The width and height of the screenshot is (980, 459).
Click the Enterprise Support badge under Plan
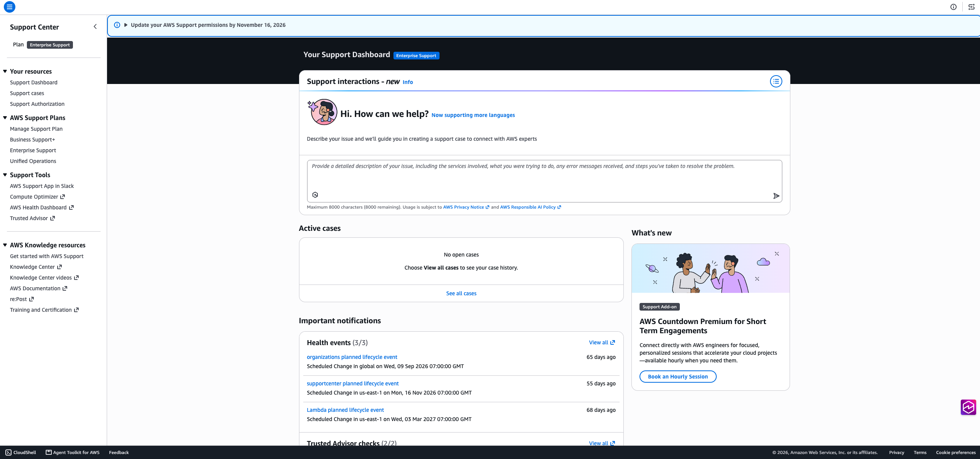50,45
